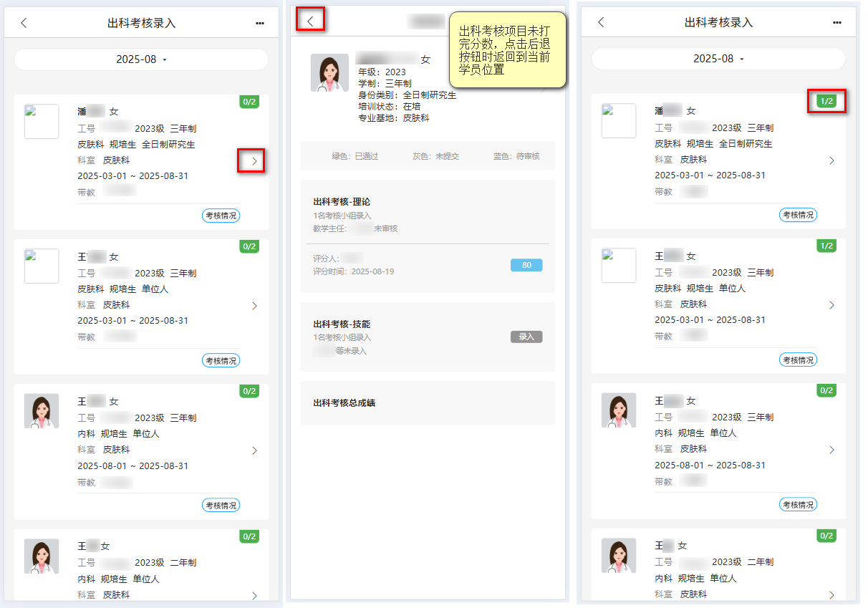Select the 出科考核-理论 heading
This screenshot has width=868, height=608.
(x=342, y=202)
